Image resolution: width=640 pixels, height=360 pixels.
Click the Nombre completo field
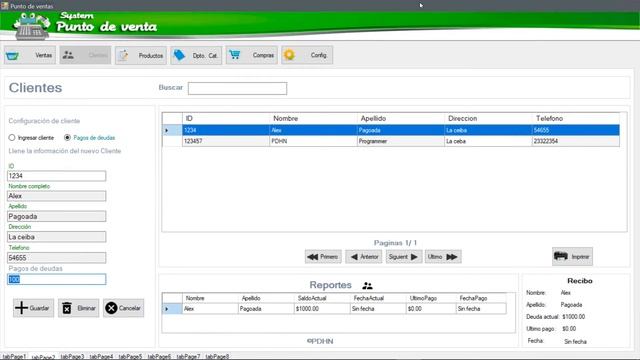(56, 196)
